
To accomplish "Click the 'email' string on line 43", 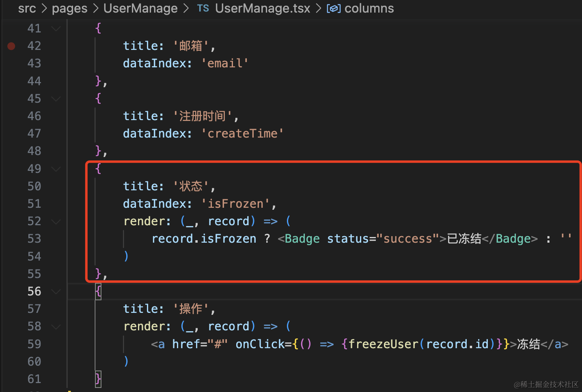I will [224, 63].
